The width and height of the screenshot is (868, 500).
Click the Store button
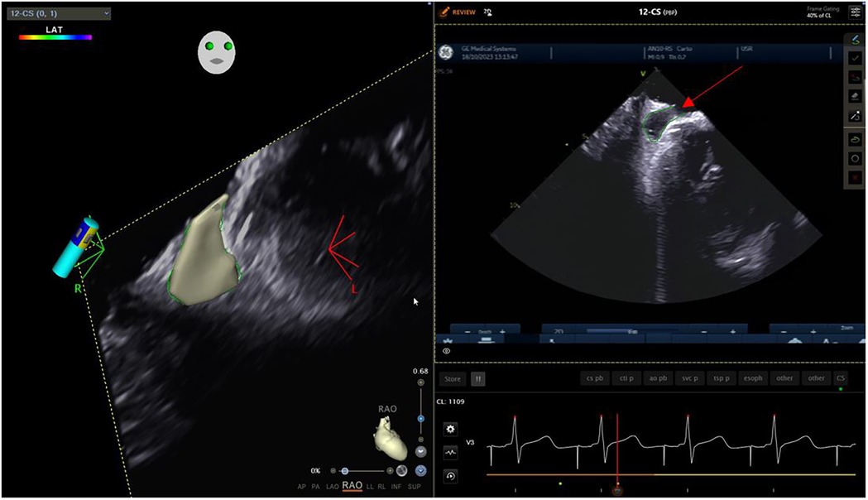pos(453,379)
